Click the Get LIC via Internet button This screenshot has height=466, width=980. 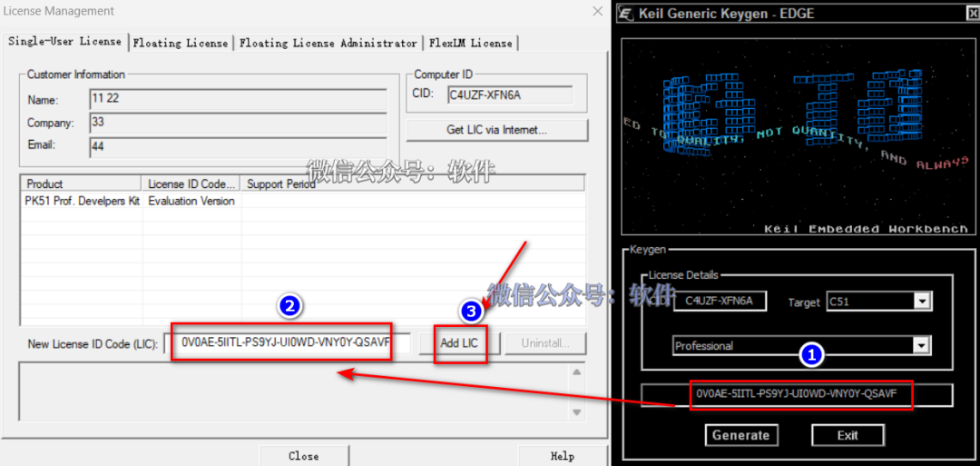click(497, 130)
